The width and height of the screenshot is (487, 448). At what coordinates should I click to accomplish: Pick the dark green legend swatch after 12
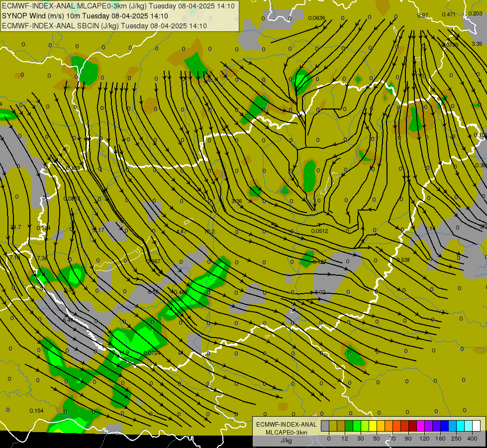coord(349,426)
